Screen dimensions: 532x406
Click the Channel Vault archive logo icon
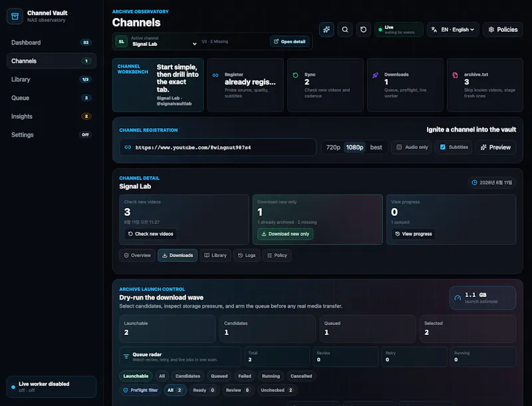15,16
